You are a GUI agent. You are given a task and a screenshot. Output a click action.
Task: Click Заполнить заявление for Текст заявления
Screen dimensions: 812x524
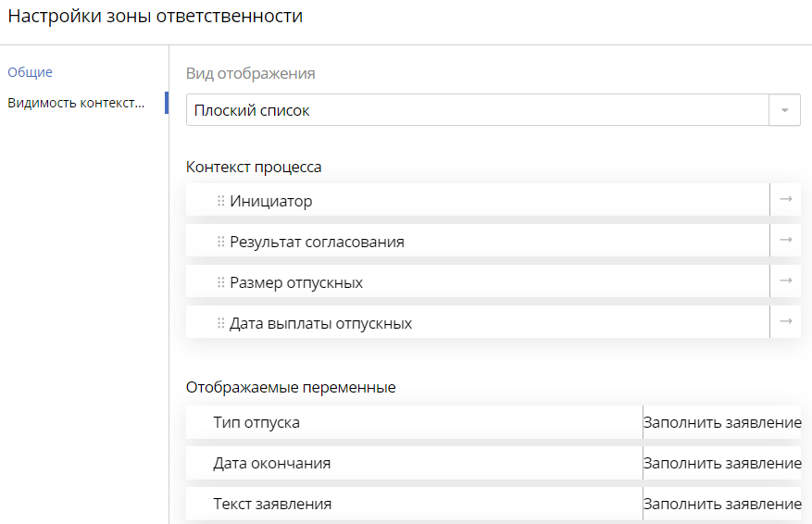(x=722, y=504)
